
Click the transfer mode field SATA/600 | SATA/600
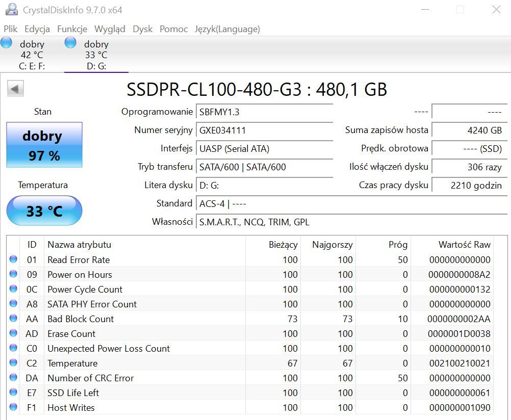[264, 167]
